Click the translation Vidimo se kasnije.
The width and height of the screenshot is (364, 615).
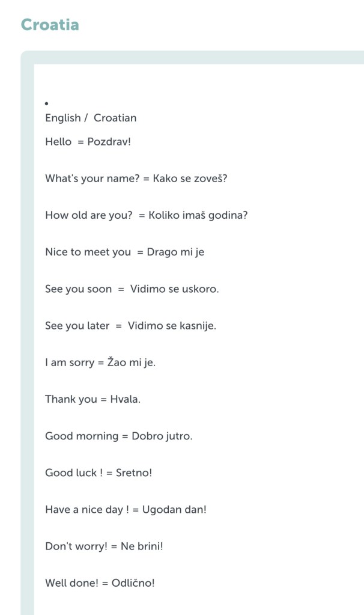pos(173,326)
